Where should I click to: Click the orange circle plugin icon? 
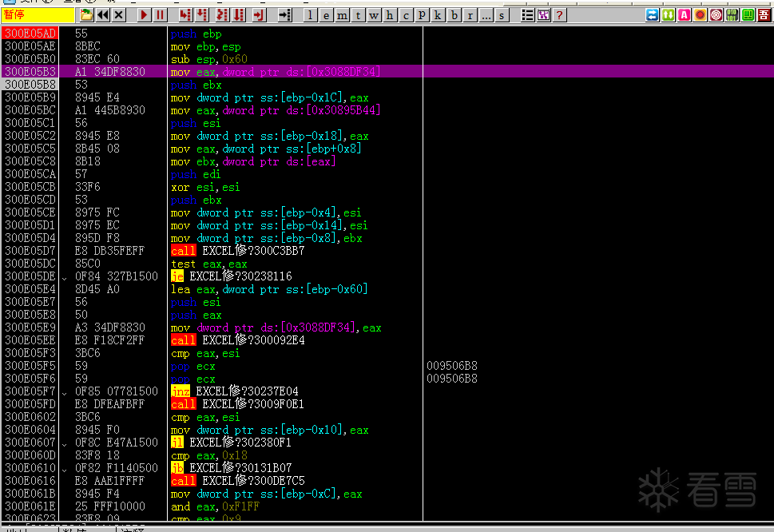coord(700,15)
